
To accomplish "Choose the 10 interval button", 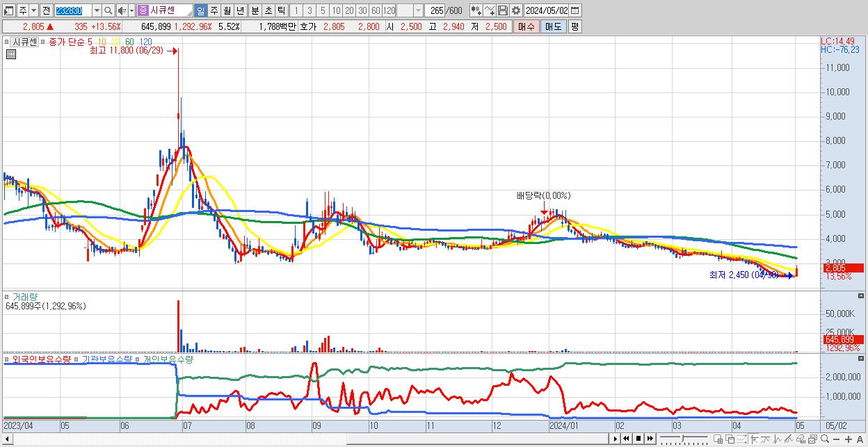I will click(x=336, y=10).
